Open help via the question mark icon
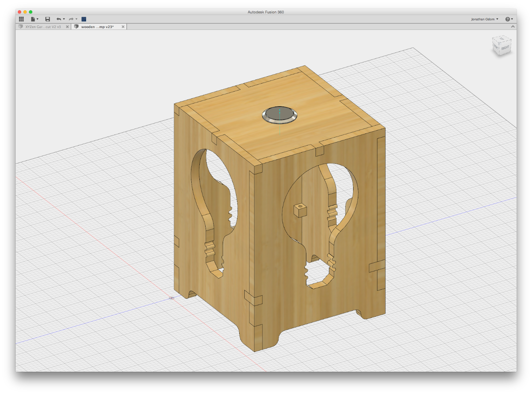Image resolution: width=532 pixels, height=394 pixels. [x=507, y=19]
